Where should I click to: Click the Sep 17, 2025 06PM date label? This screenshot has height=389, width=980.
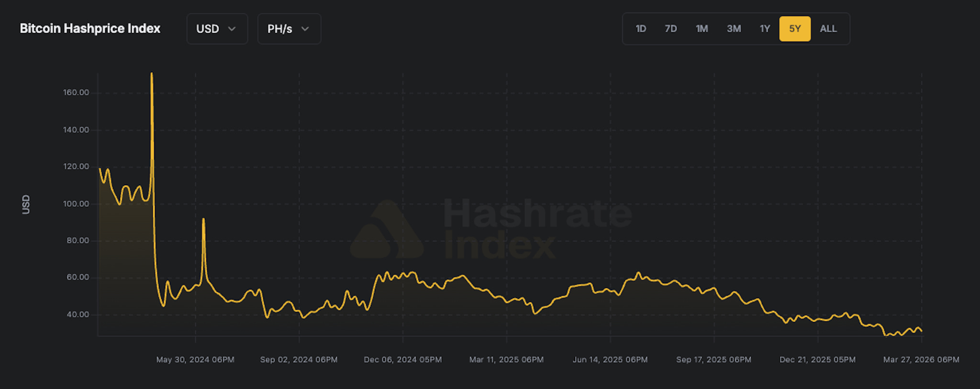tap(714, 360)
